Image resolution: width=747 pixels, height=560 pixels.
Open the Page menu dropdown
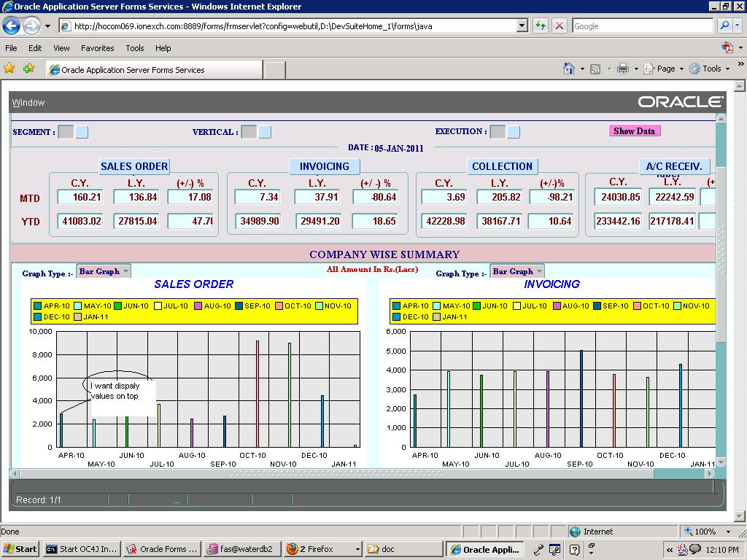[x=664, y=69]
